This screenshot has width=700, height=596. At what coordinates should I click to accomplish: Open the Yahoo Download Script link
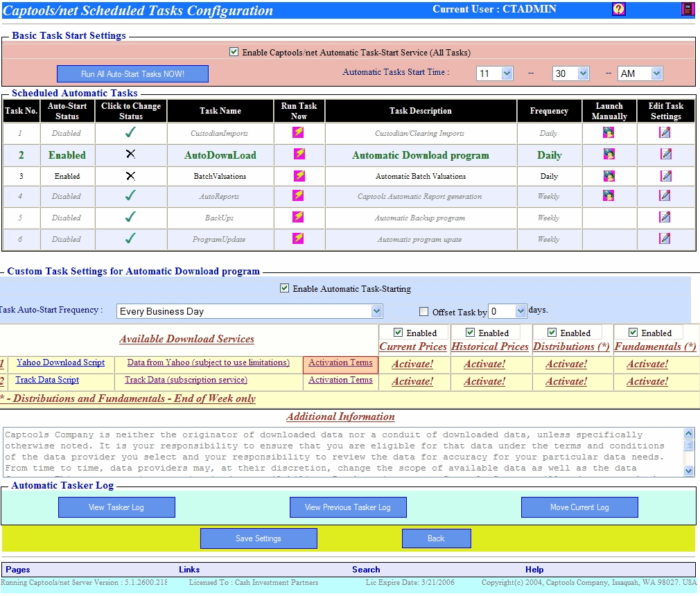(61, 362)
